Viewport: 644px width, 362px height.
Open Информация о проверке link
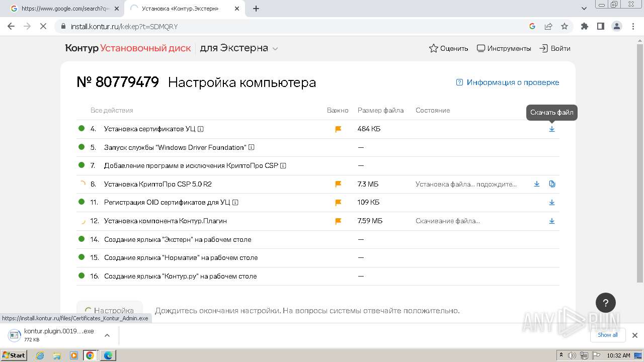coord(508,82)
